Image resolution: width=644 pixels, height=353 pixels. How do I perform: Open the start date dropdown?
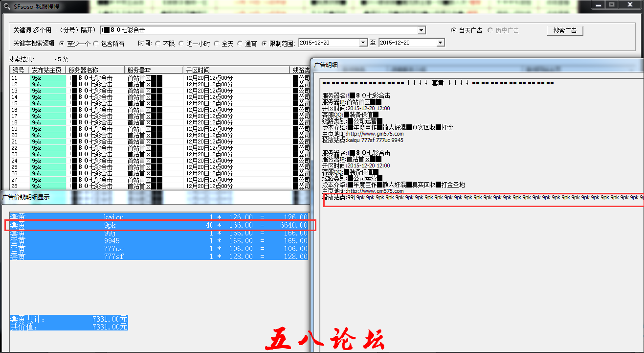tap(363, 43)
